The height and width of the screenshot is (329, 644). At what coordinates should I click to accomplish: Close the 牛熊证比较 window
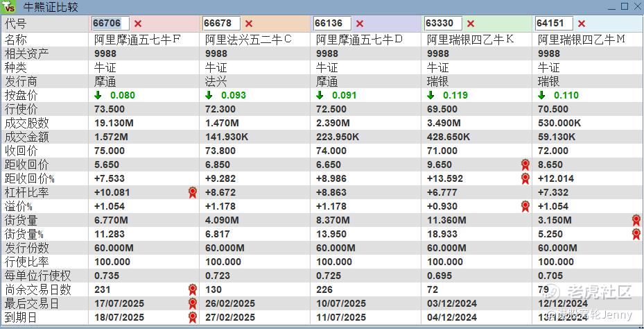coord(636,6)
